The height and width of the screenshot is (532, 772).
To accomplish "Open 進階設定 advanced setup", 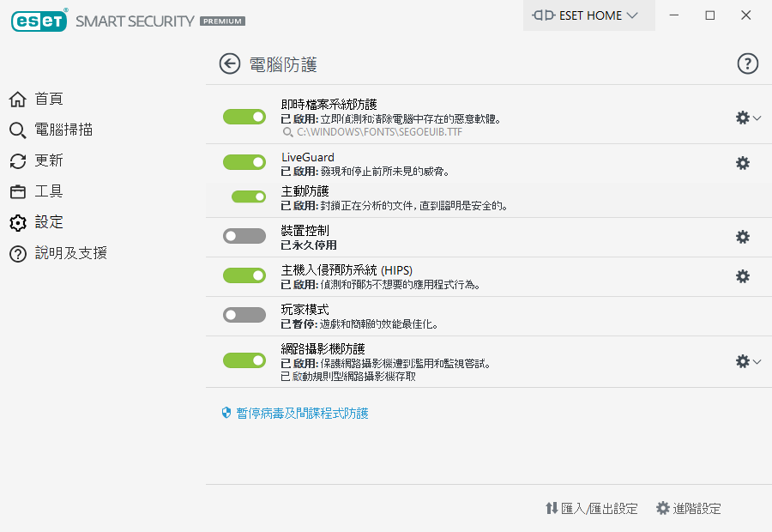I will (689, 509).
